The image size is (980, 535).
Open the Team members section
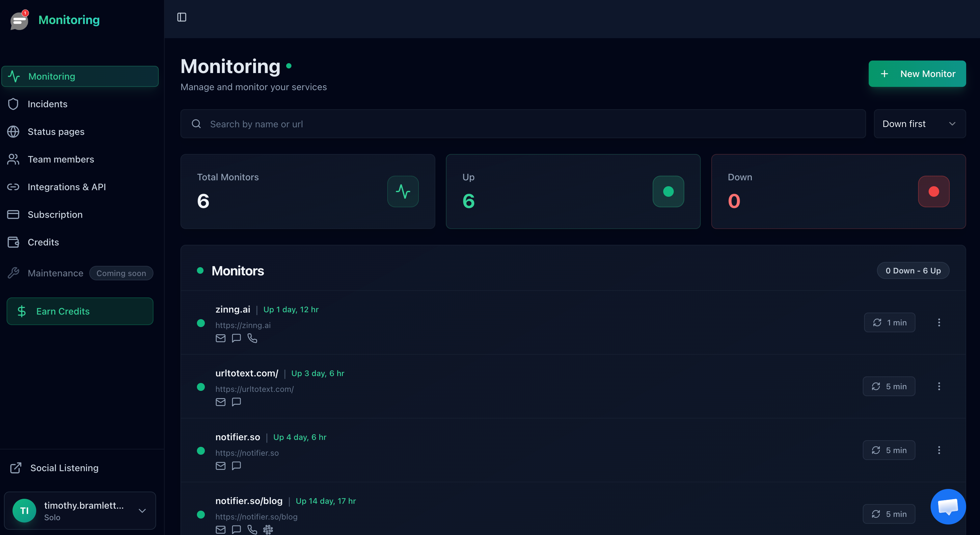(x=61, y=159)
